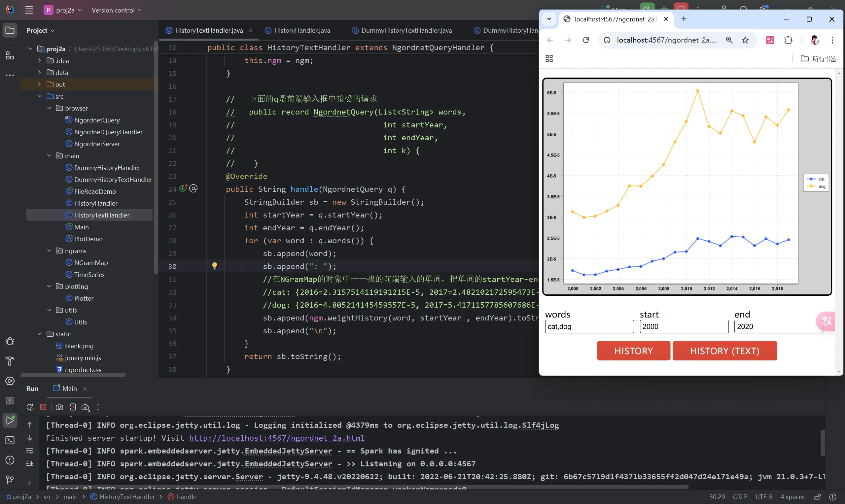Expand the .idea folder
845x504 pixels.
(39, 60)
